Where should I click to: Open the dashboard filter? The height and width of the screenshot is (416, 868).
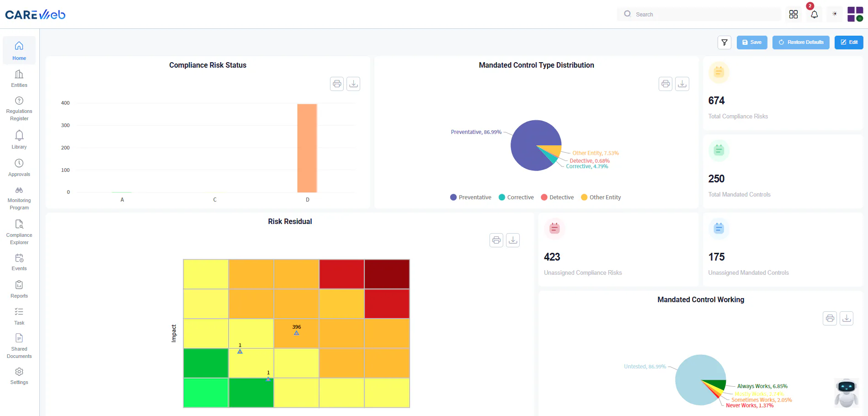tap(724, 43)
